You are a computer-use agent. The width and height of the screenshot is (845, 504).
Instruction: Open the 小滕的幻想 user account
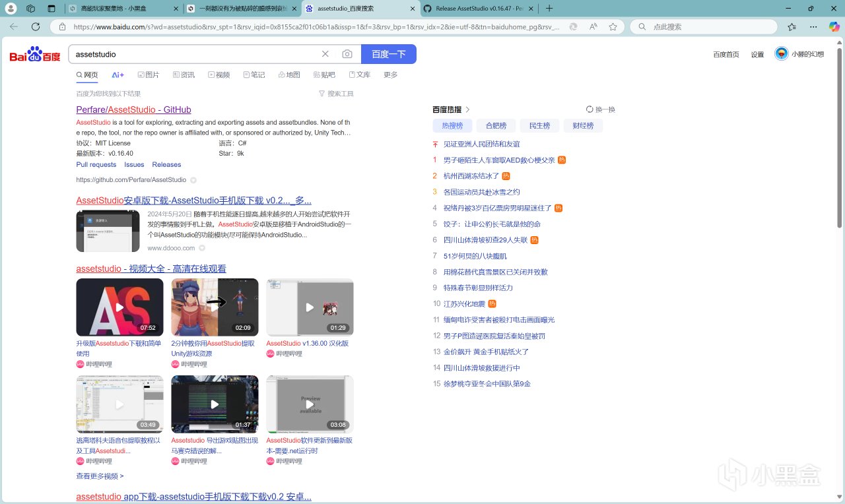click(x=799, y=54)
